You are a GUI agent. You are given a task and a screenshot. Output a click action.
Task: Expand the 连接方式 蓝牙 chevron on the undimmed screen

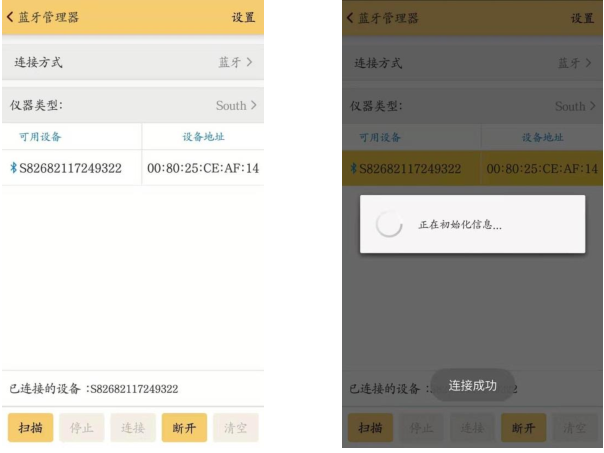tap(250, 62)
